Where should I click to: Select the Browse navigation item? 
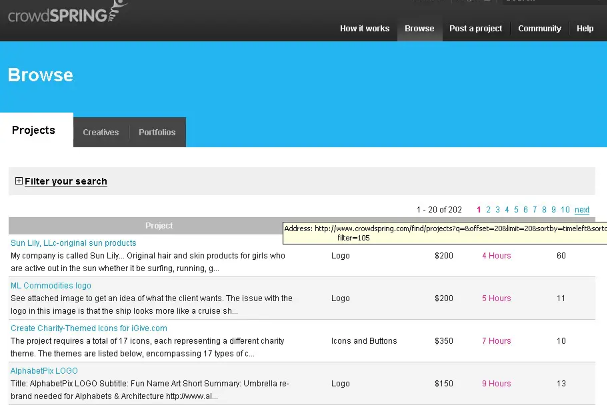[419, 28]
